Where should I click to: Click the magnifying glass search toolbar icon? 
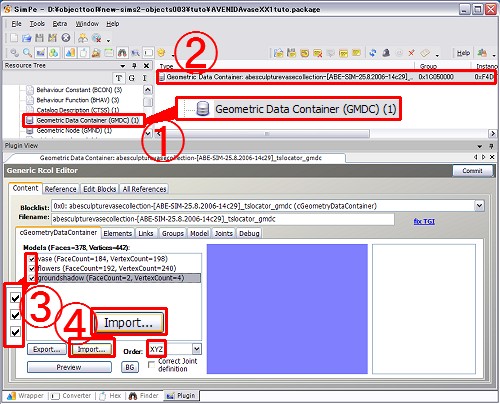(x=28, y=53)
